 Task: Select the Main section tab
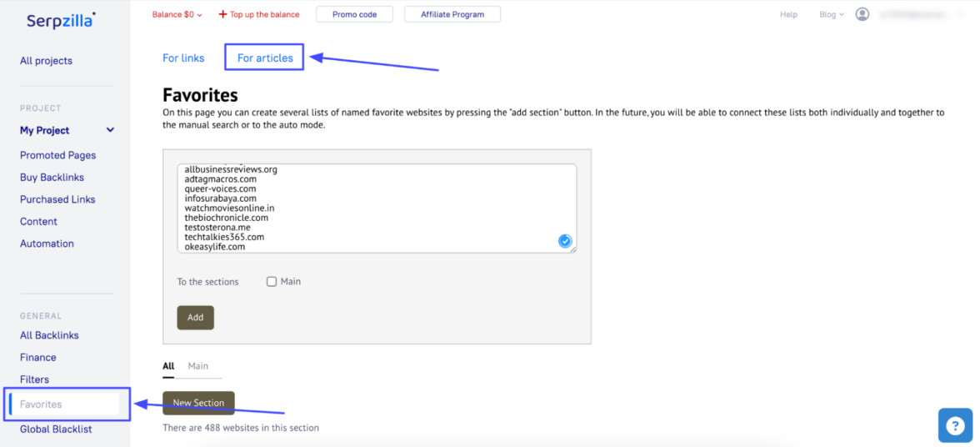pyautogui.click(x=198, y=366)
